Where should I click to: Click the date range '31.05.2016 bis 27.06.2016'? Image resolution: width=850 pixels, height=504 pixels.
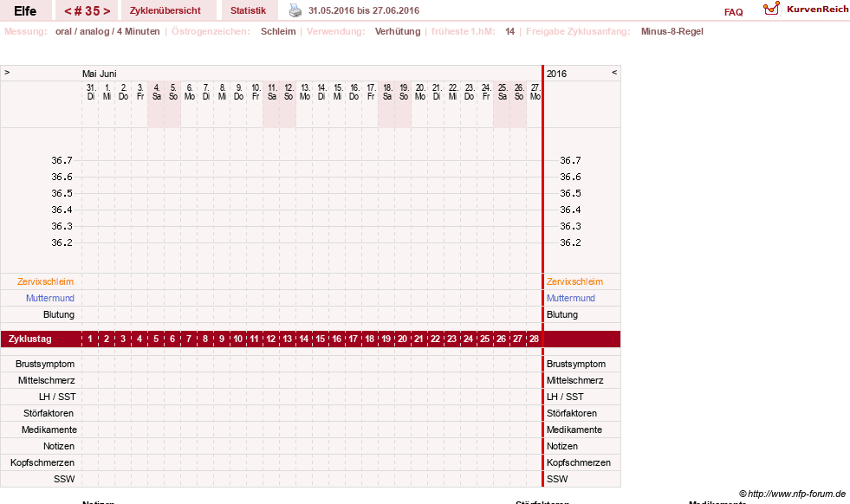(x=364, y=10)
